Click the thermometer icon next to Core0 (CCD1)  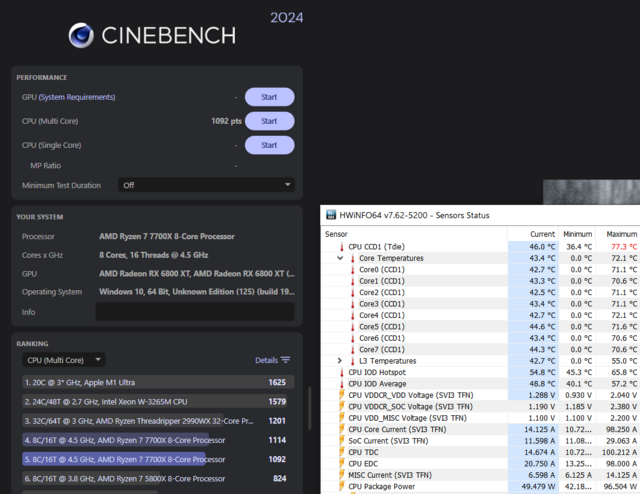click(x=351, y=269)
